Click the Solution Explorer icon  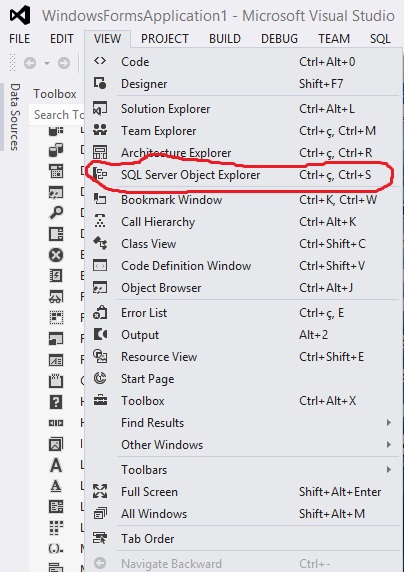(100, 108)
